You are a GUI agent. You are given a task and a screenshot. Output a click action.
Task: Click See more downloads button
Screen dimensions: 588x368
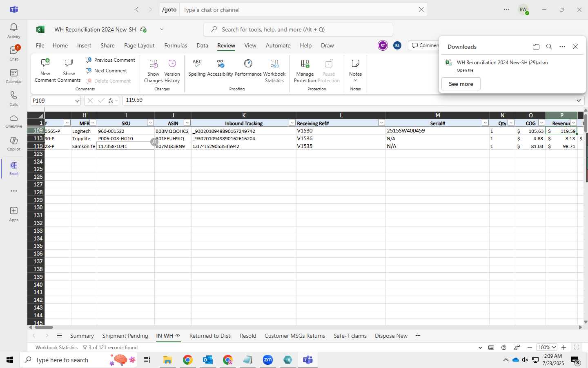[461, 84]
